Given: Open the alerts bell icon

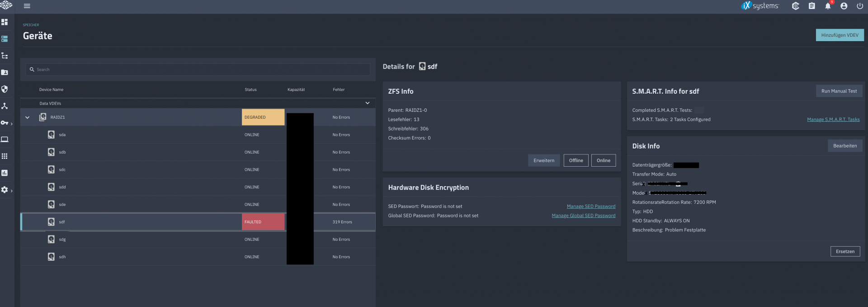Looking at the screenshot, I should (828, 6).
